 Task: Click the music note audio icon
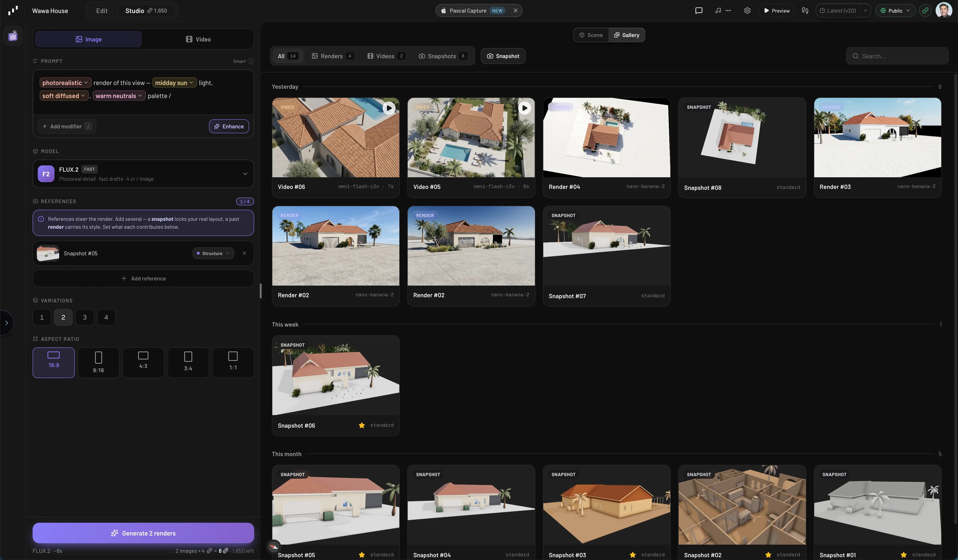[x=718, y=11]
